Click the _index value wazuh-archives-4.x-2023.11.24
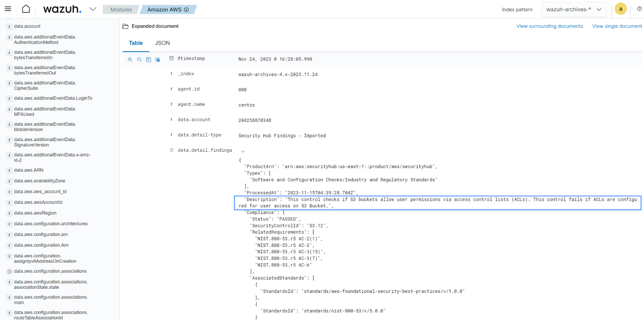 click(278, 75)
